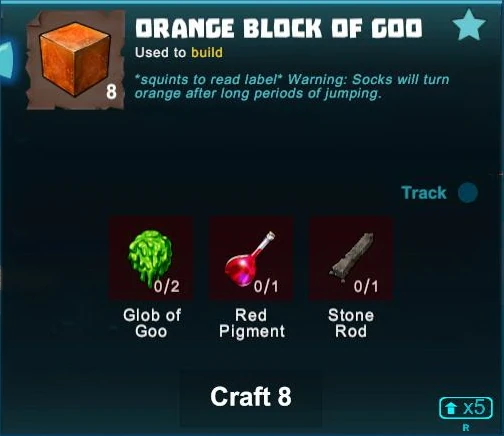
Task: Click the Craft 8 button
Action: pyautogui.click(x=251, y=397)
